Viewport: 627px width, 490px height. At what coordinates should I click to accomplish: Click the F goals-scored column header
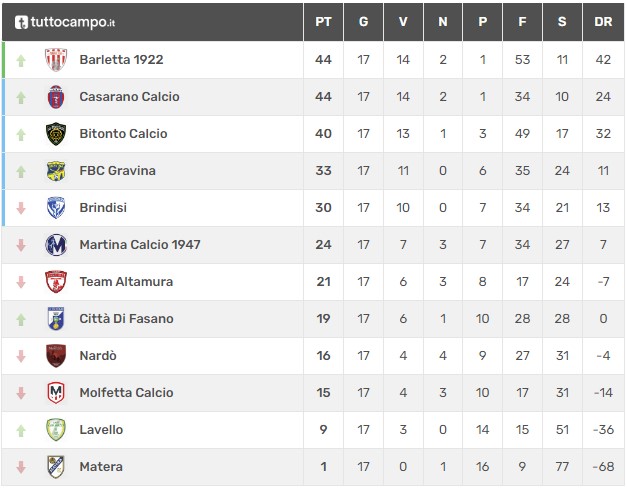pyautogui.click(x=522, y=22)
